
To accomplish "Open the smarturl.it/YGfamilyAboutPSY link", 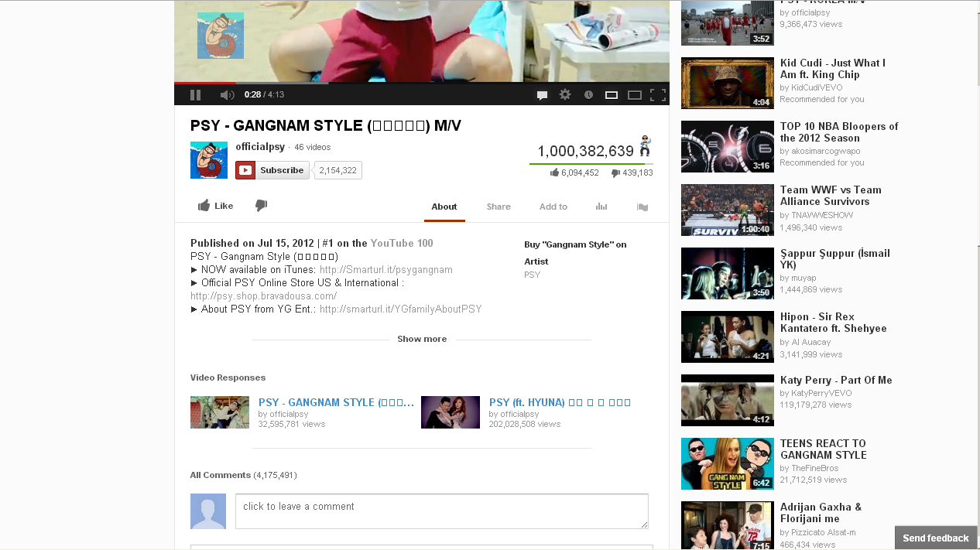I will [400, 309].
